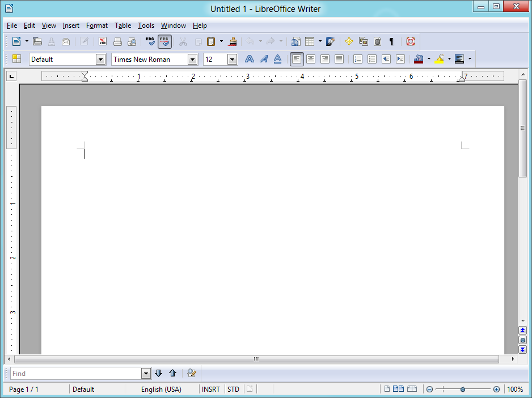
Task: Open a file with the Open icon
Action: click(x=37, y=42)
